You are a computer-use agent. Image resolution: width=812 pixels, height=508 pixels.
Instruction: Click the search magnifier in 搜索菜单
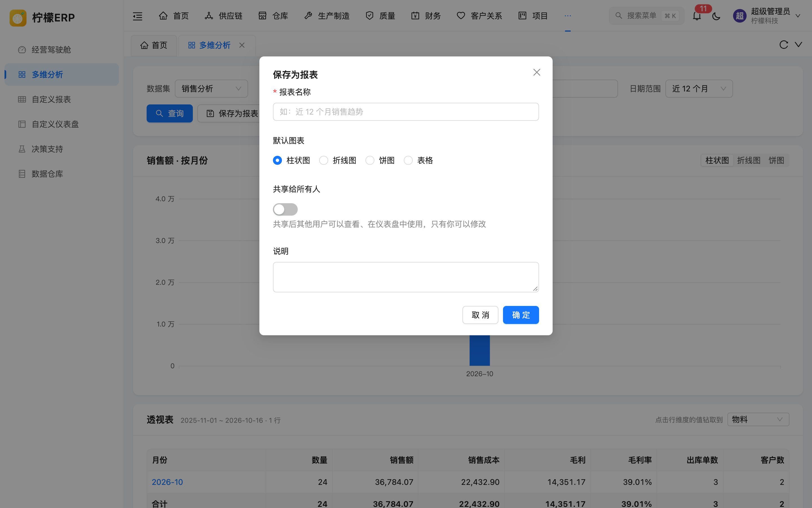pos(618,16)
